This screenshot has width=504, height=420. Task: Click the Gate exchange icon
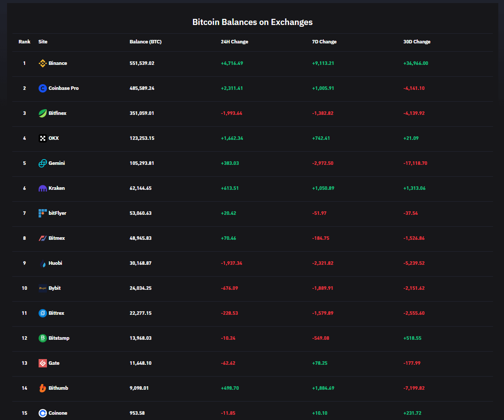(42, 363)
